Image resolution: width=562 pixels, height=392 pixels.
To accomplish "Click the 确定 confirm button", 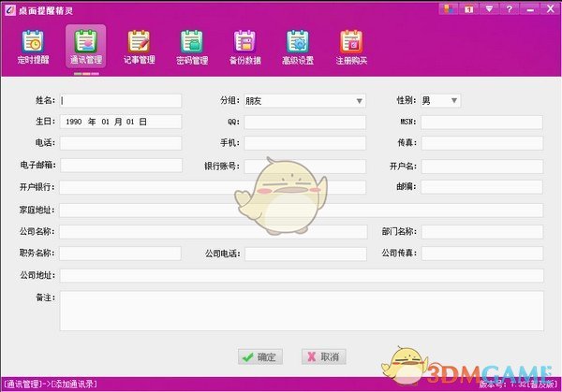I will click(x=259, y=356).
